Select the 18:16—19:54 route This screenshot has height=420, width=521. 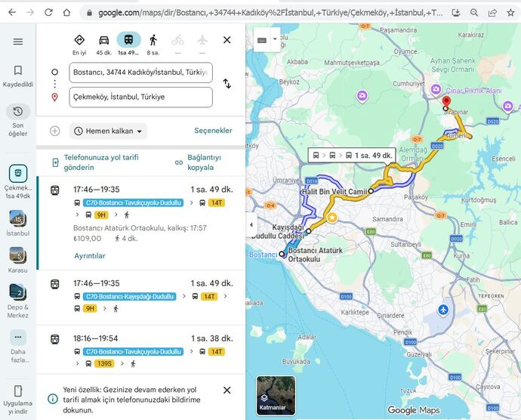tap(141, 351)
